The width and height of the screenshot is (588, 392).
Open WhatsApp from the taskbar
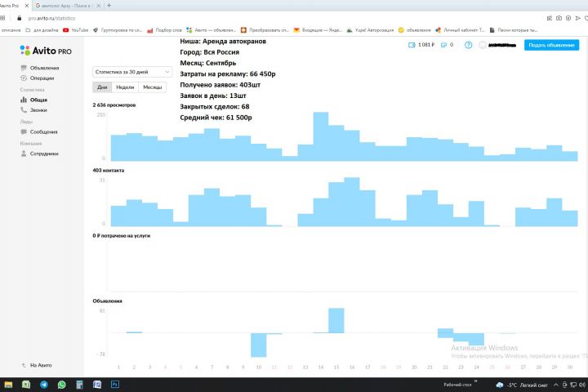61,385
